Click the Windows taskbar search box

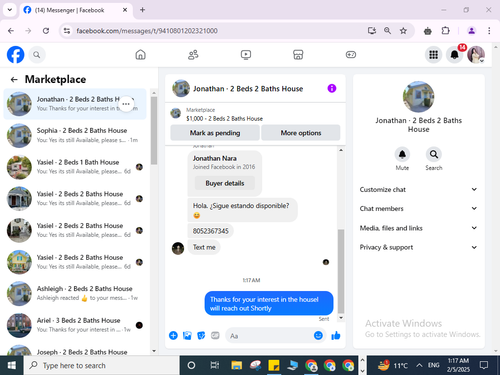(102, 366)
